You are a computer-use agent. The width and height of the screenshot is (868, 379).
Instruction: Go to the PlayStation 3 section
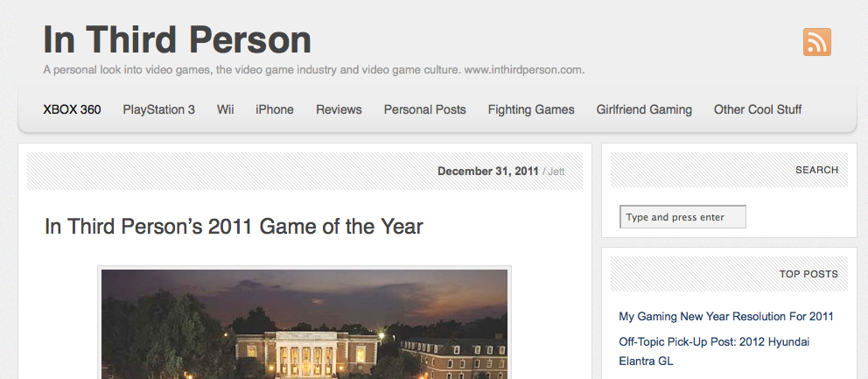(x=158, y=109)
